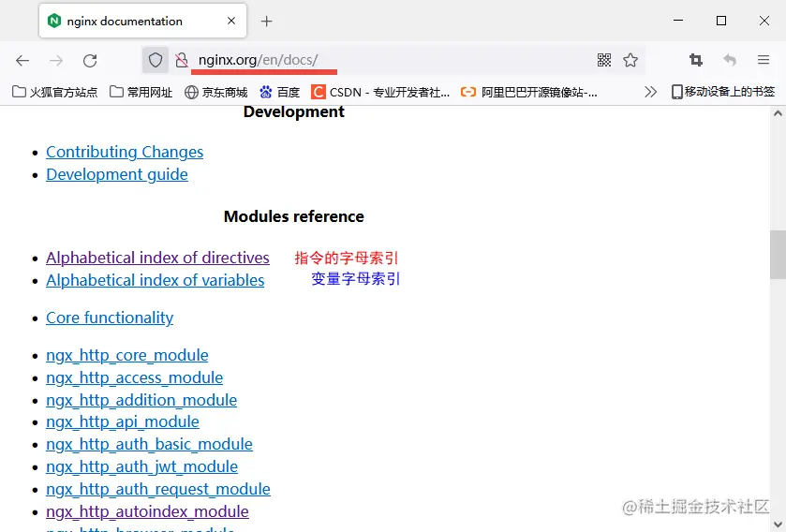
Task: Open ngx_http_core_module link
Action: [x=127, y=355]
